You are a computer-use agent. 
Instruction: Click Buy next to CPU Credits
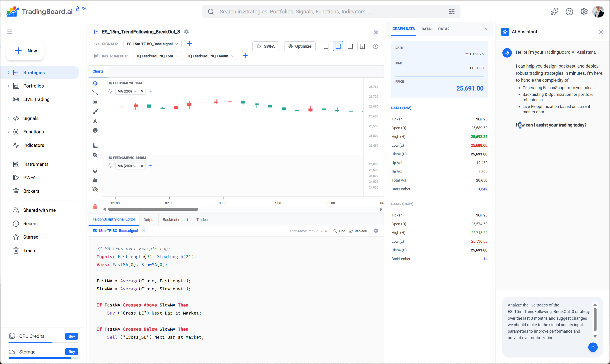click(71, 336)
